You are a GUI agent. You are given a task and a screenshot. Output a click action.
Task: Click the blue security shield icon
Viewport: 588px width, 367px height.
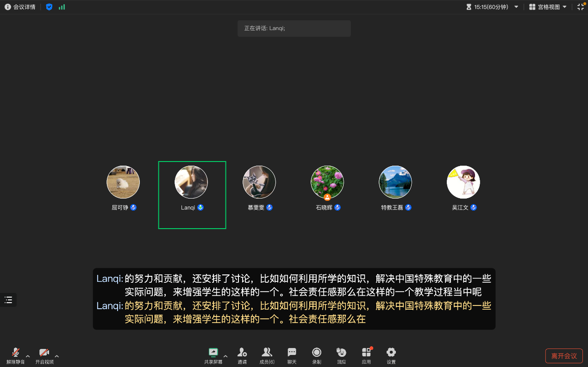click(49, 7)
